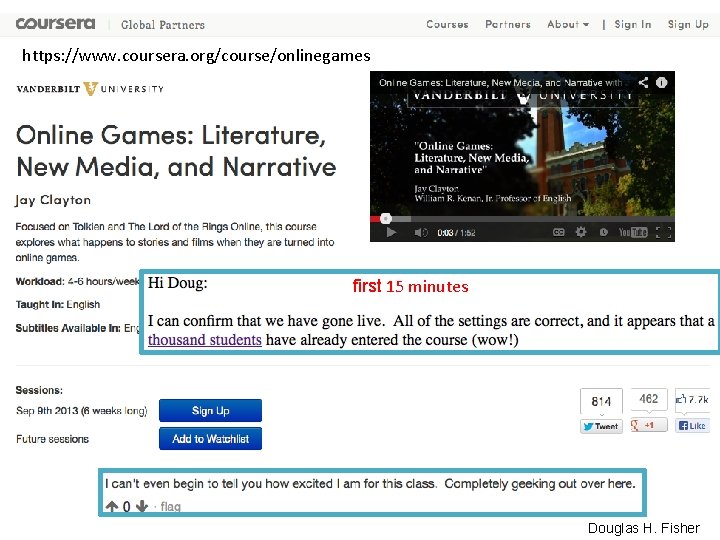
Task: Click the Workload: 4-6 hours/week text
Action: (x=77, y=281)
